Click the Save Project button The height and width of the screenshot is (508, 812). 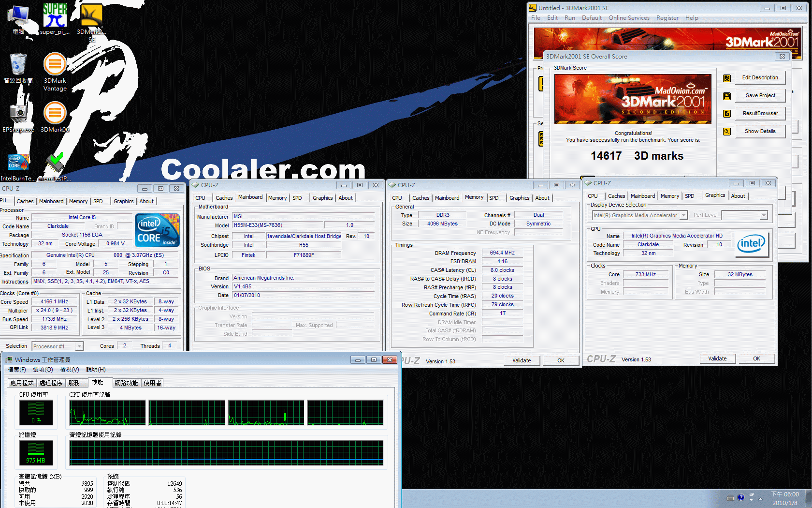(760, 96)
